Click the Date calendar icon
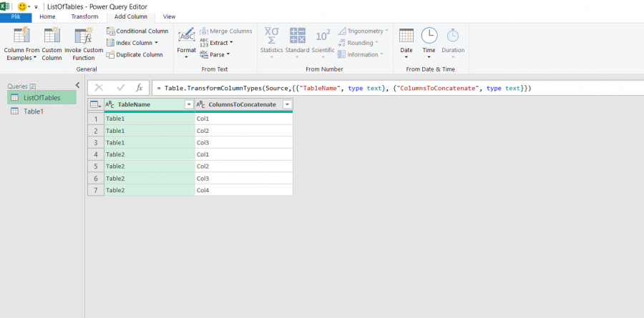This screenshot has height=318, width=644. click(x=406, y=35)
